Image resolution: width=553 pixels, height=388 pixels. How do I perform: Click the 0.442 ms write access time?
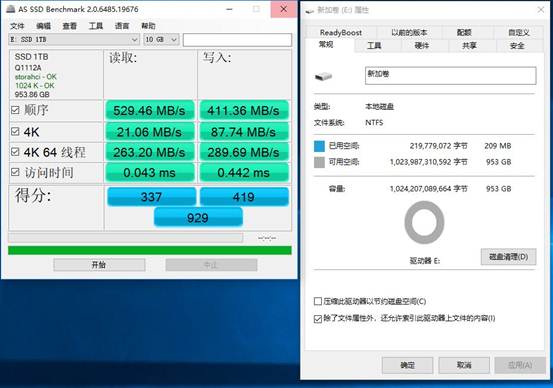pos(244,172)
